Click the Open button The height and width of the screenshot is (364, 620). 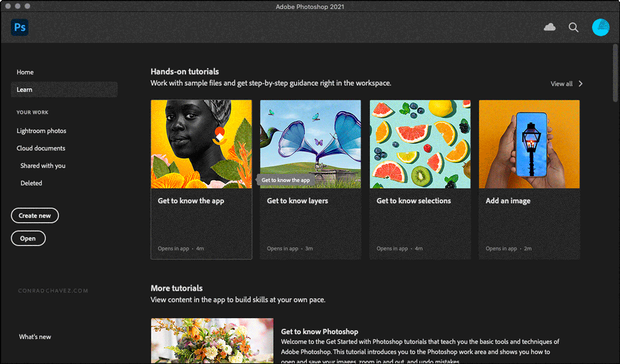pos(28,238)
